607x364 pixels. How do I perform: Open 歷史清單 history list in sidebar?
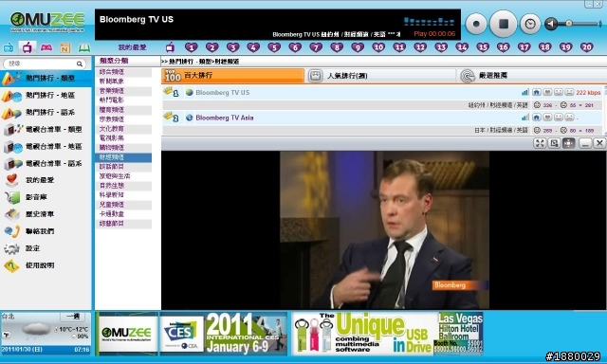click(x=46, y=214)
